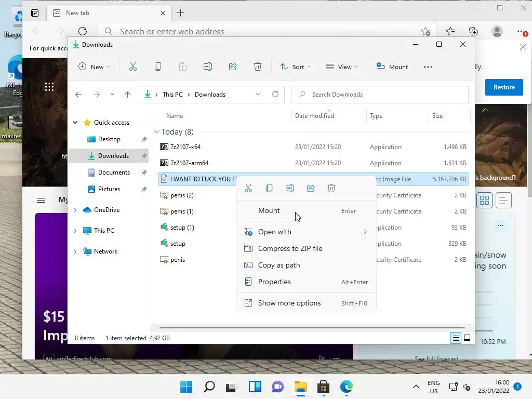Select Desktop in Quick access
This screenshot has height=399, width=532.
[x=109, y=139]
